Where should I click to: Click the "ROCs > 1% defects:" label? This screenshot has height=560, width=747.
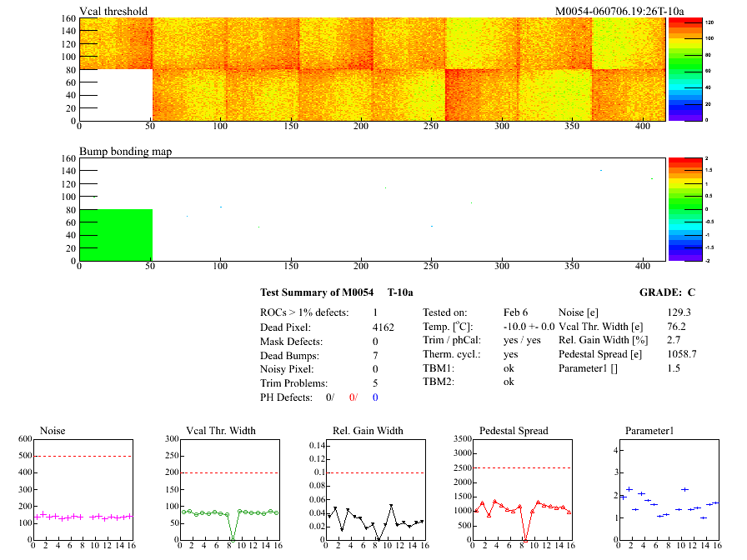coord(304,312)
